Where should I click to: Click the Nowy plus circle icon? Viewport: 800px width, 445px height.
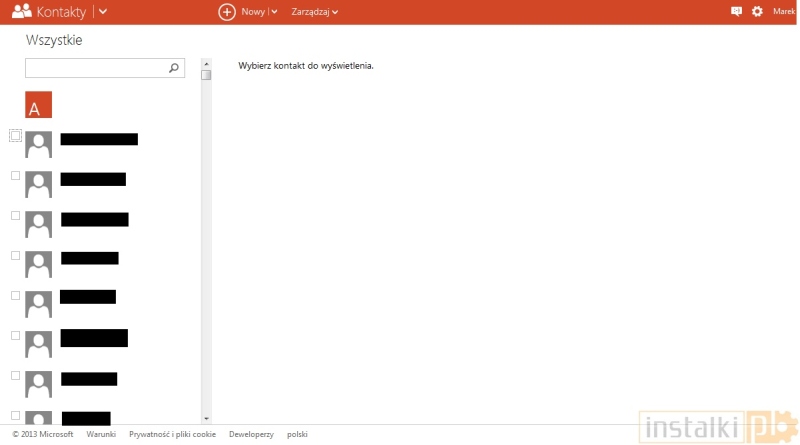pyautogui.click(x=227, y=12)
